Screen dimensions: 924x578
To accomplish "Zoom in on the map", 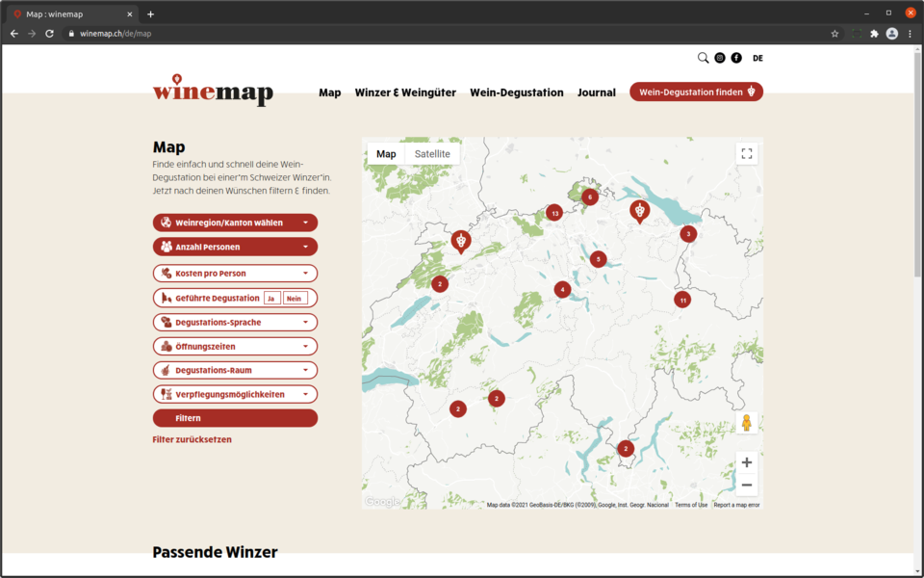I will point(747,462).
